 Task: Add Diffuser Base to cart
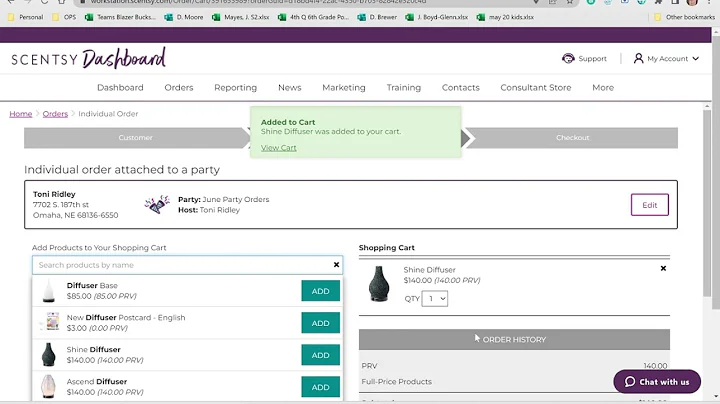coord(321,291)
